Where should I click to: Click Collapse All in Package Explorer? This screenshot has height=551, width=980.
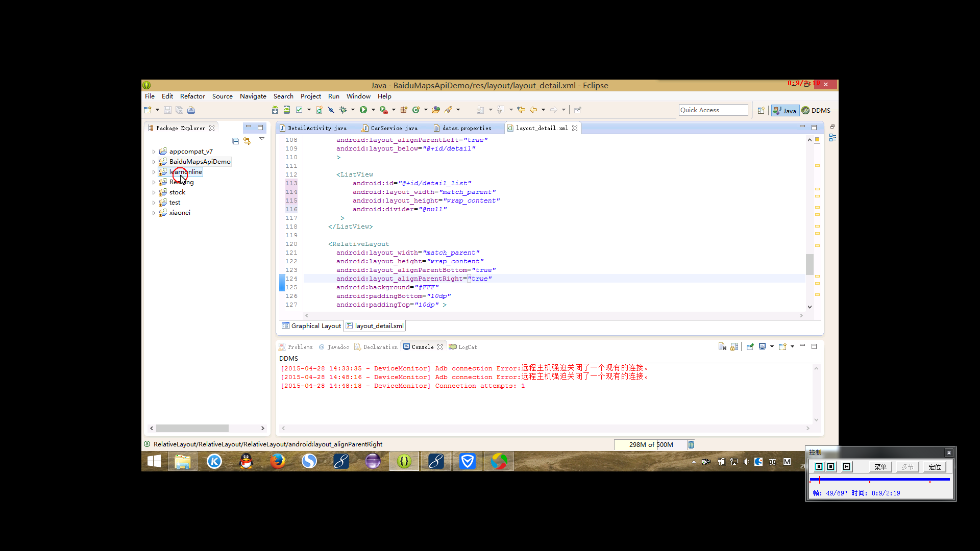235,141
